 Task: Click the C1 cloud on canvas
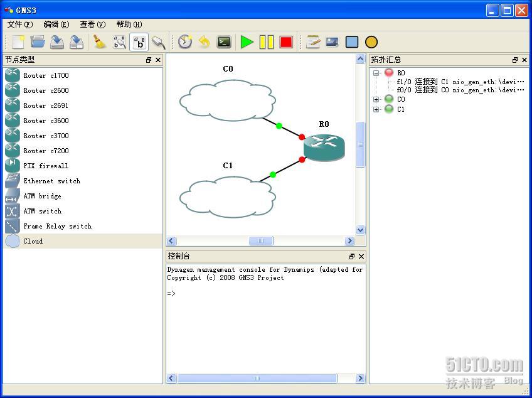pyautogui.click(x=227, y=197)
